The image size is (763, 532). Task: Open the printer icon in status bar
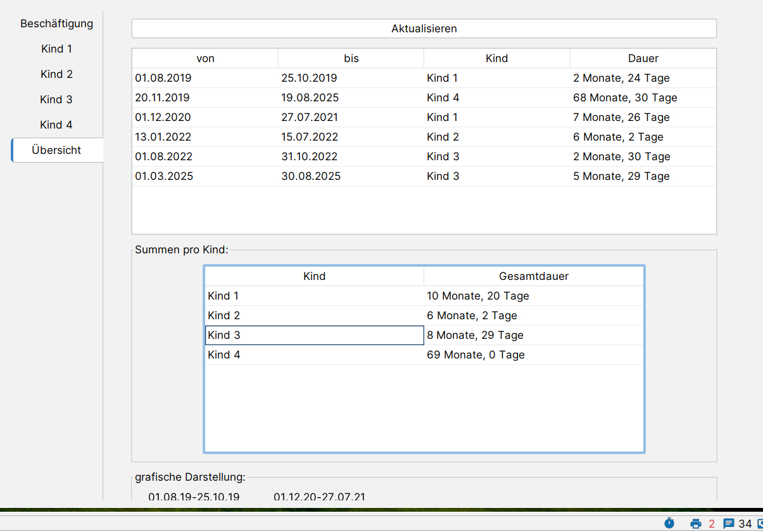[696, 523]
